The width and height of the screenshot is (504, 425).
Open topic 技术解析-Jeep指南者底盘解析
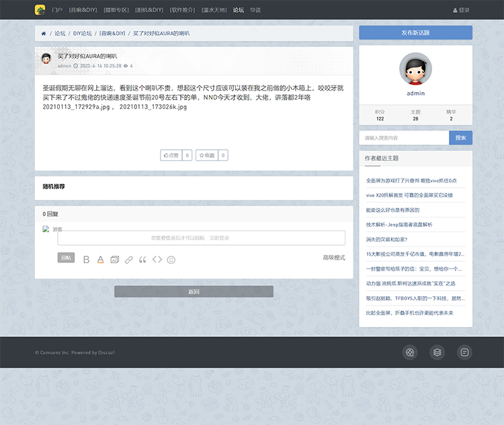(399, 225)
